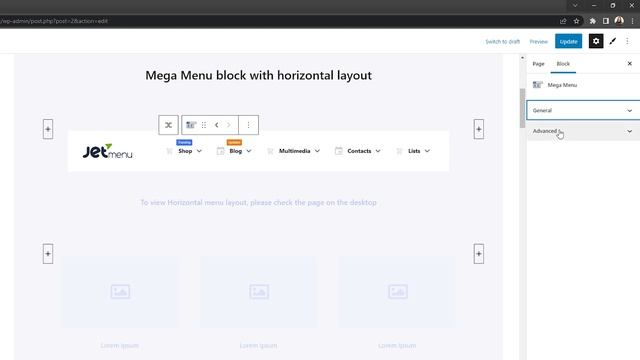640x360 pixels.
Task: Click the browser share icon
Action: click(563, 21)
